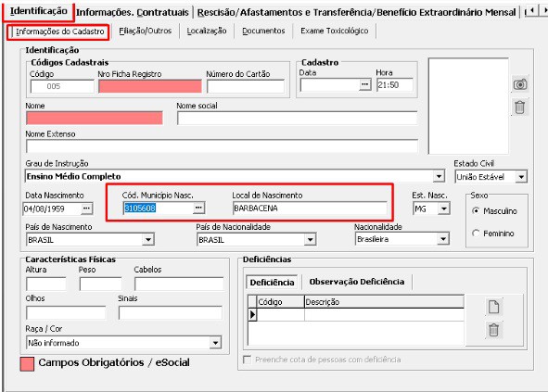Click trash icon in Deficiências panel
Image resolution: width=548 pixels, height=392 pixels.
click(x=493, y=330)
